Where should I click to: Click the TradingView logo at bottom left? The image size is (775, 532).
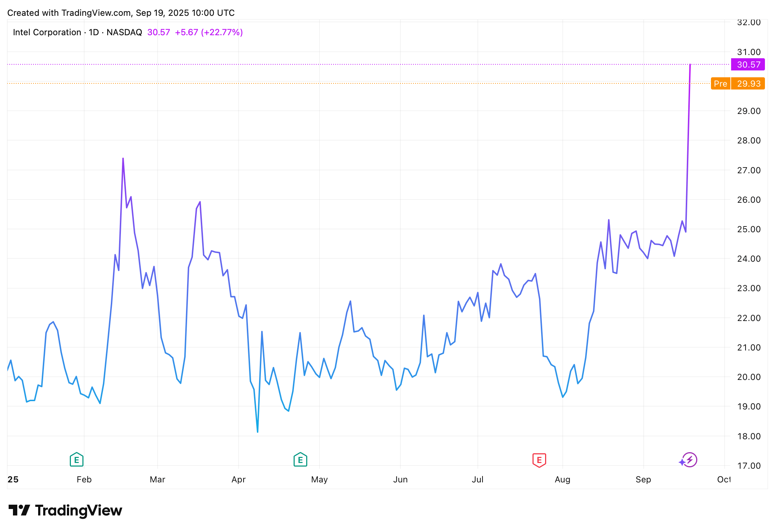pyautogui.click(x=65, y=510)
